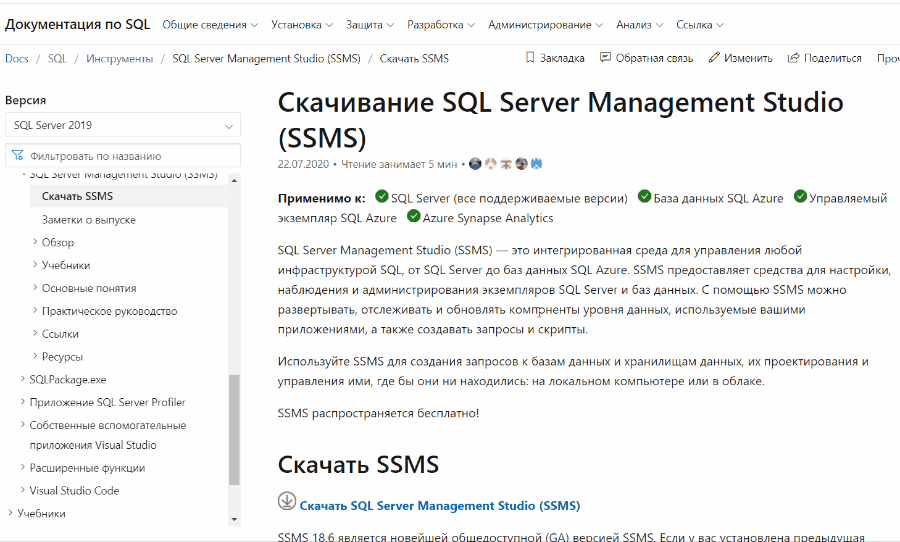Screen dimensions: 900x542
Task: Expand the Обзор tree node
Action: 35,242
